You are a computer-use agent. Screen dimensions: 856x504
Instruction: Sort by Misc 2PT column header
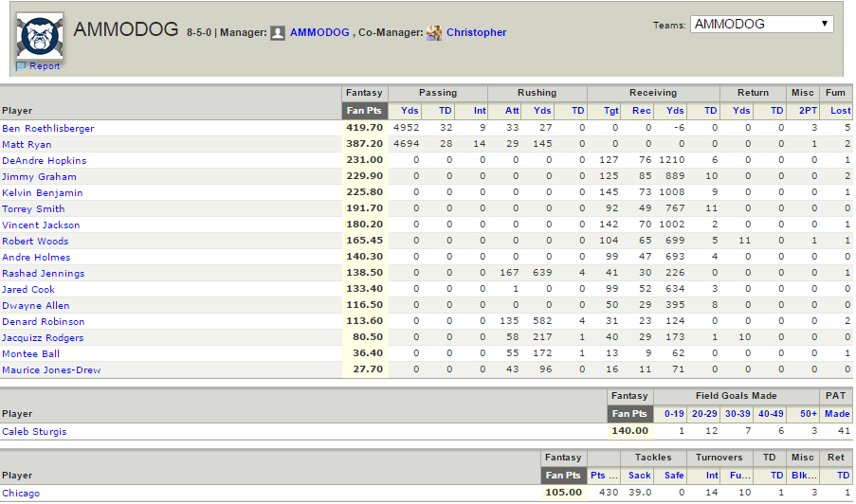coord(809,111)
